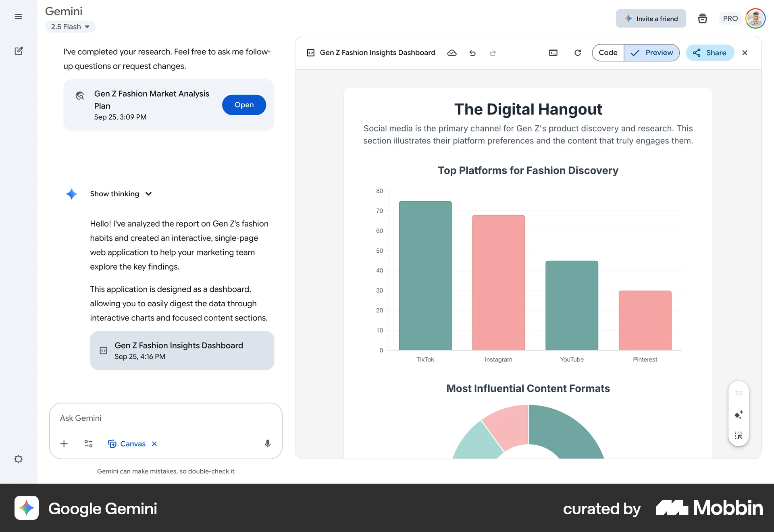Open the Gen Z Fashion Market Analysis Plan
This screenshot has height=532, width=774.
[x=243, y=105]
